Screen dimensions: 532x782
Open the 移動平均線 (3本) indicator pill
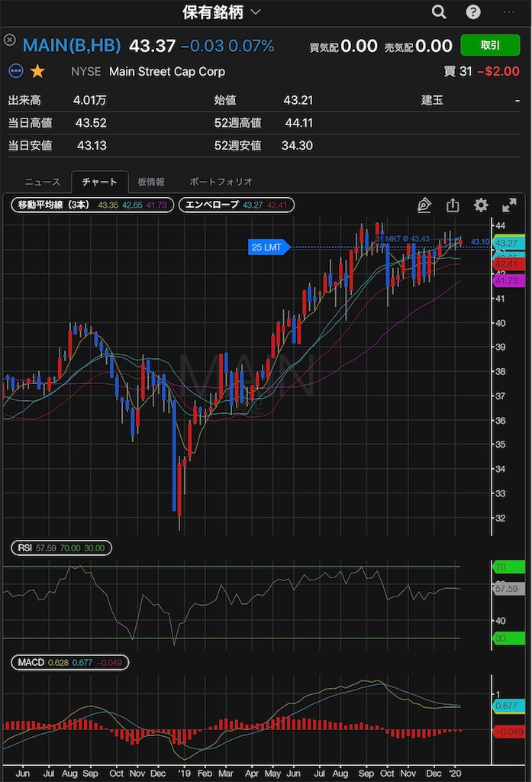click(x=92, y=205)
